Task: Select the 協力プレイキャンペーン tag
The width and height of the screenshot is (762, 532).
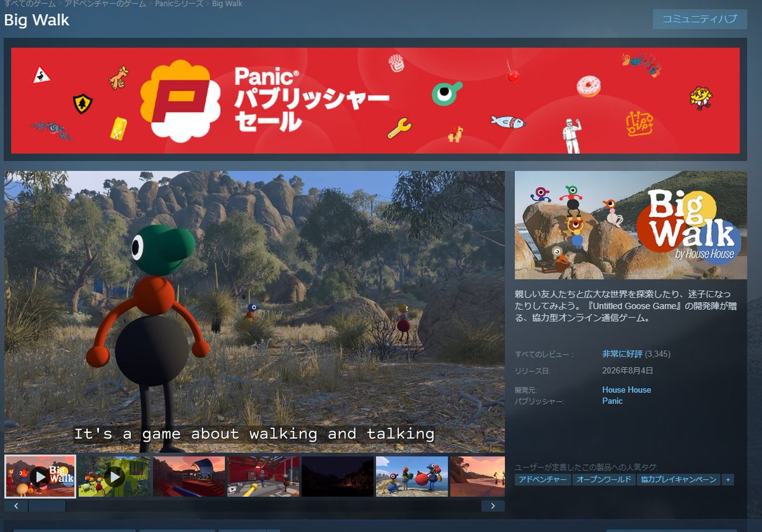Action: [678, 479]
